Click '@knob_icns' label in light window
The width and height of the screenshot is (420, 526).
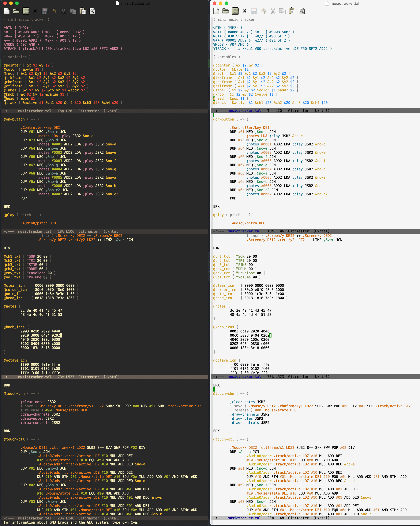(x=224, y=327)
